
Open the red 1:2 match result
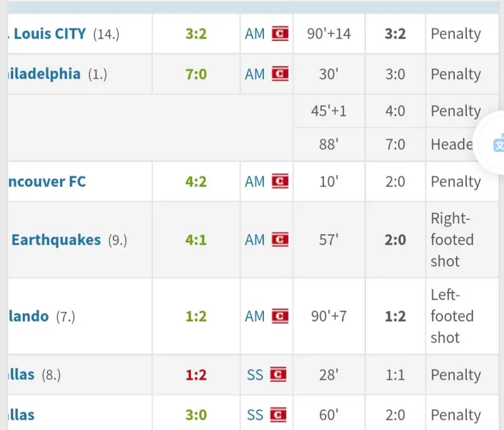pos(196,375)
